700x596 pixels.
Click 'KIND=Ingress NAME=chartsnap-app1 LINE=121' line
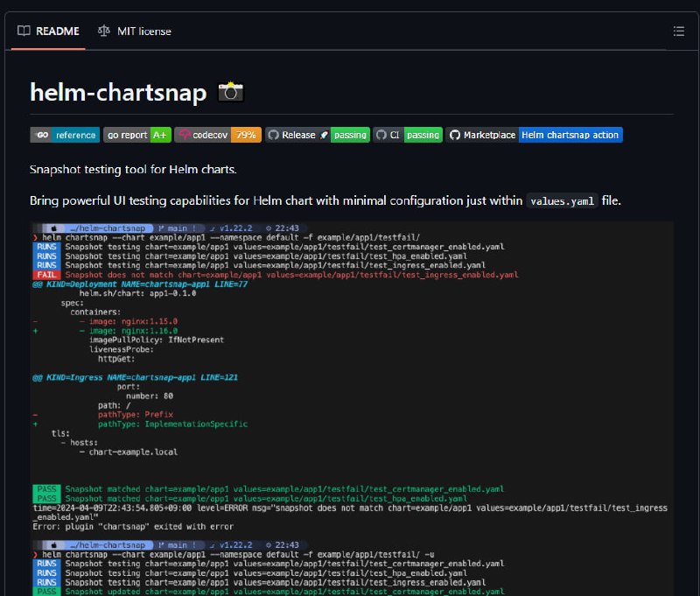click(x=136, y=378)
